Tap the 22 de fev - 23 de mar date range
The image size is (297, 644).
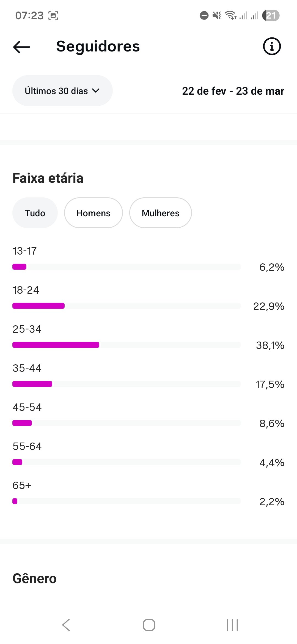click(233, 91)
